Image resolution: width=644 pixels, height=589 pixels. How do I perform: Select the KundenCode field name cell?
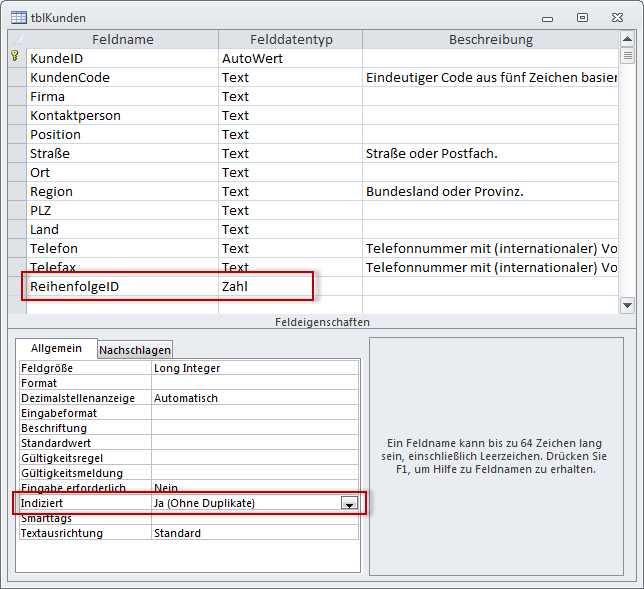point(122,78)
